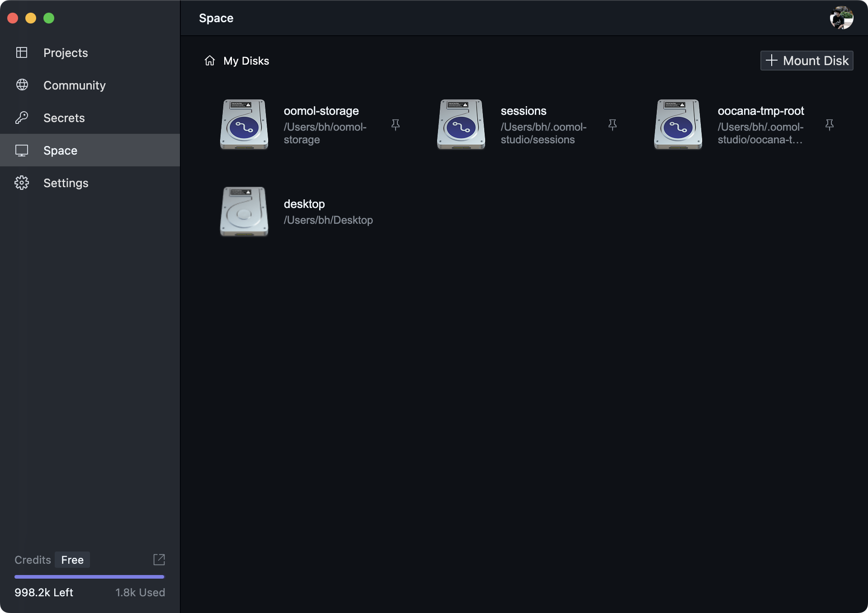Click the oomol-storage disk drive icon
Screen dimensions: 868x613
tap(244, 124)
